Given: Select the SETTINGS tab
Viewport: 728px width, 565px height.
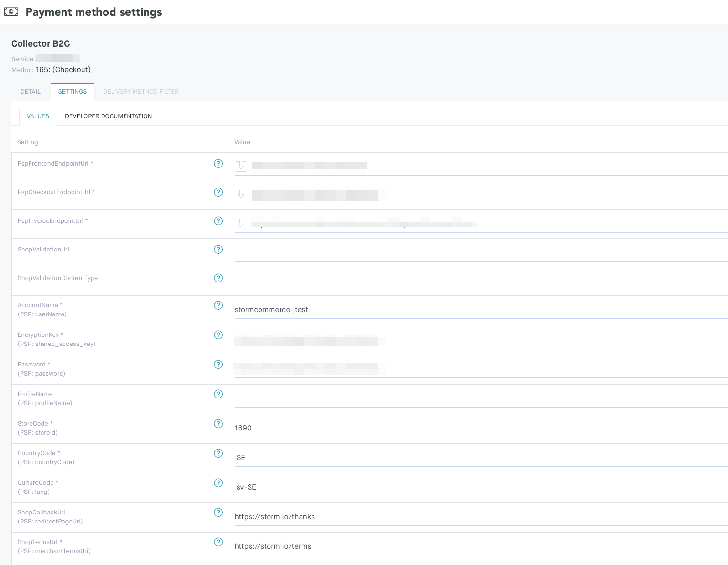Looking at the screenshot, I should click(73, 92).
